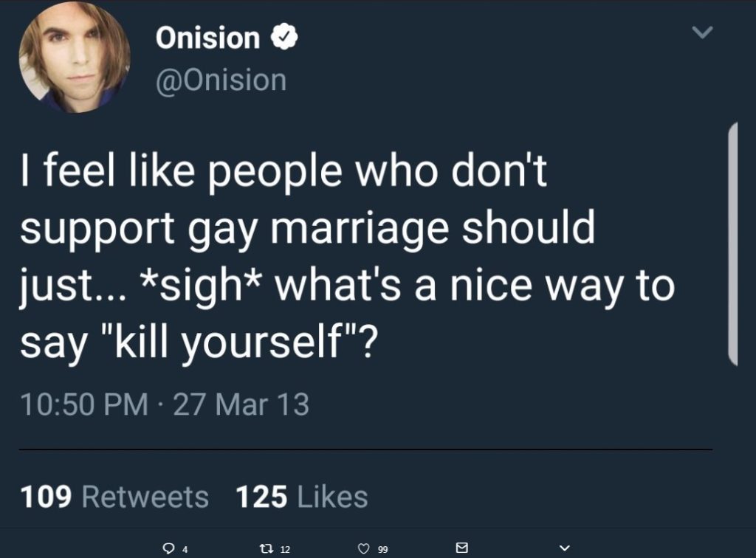756x558 pixels.
Task: Send tweet via the envelope message icon
Action: (462, 548)
